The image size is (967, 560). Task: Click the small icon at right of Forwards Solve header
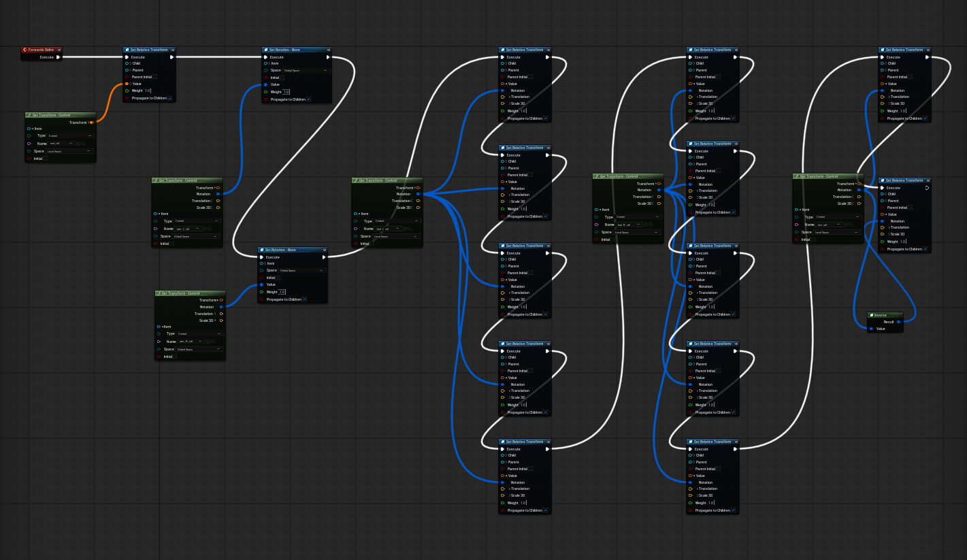click(59, 50)
